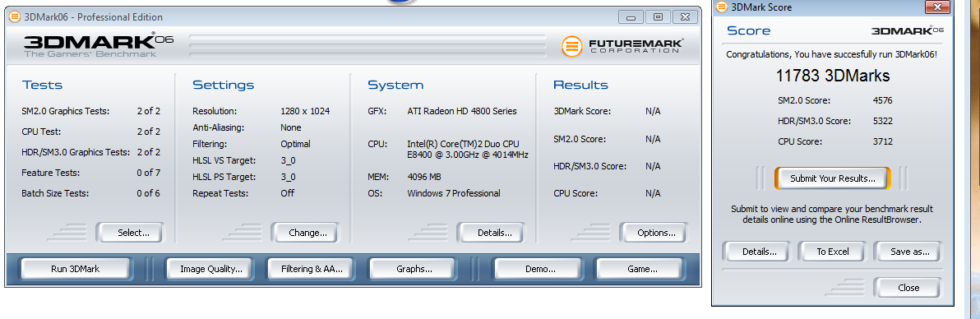Screen dimensions: 980x319
Task: Click the 3DMark Score window title icon
Action: [721, 7]
